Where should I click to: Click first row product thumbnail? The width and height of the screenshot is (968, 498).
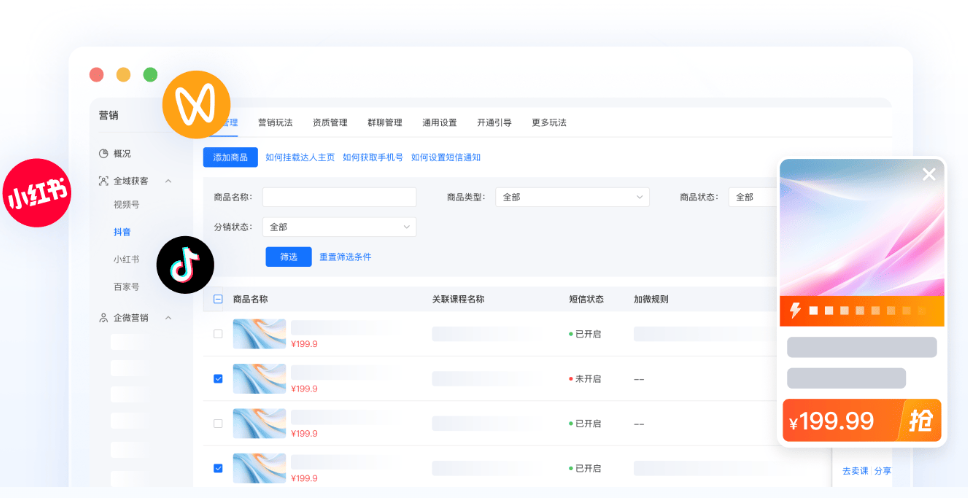(259, 334)
